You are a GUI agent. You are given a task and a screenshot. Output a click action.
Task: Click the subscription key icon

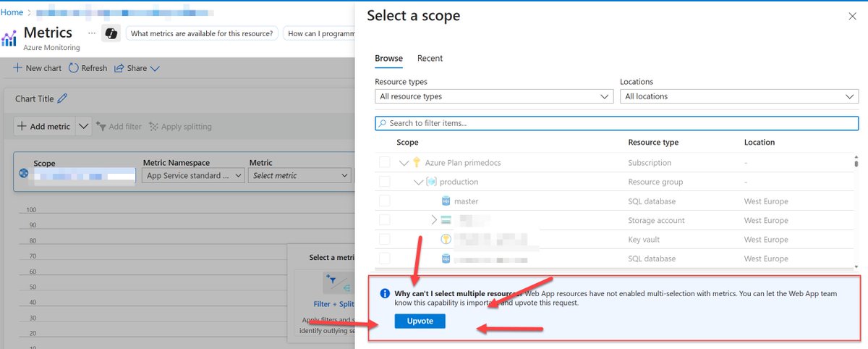[x=417, y=163]
